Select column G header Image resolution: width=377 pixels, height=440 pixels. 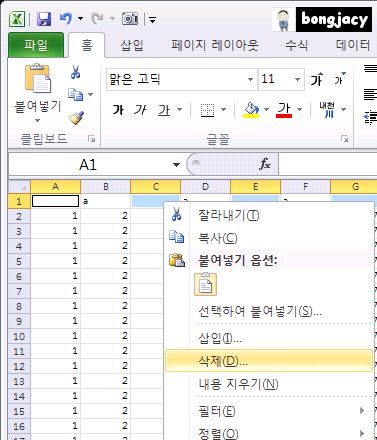coord(354,187)
